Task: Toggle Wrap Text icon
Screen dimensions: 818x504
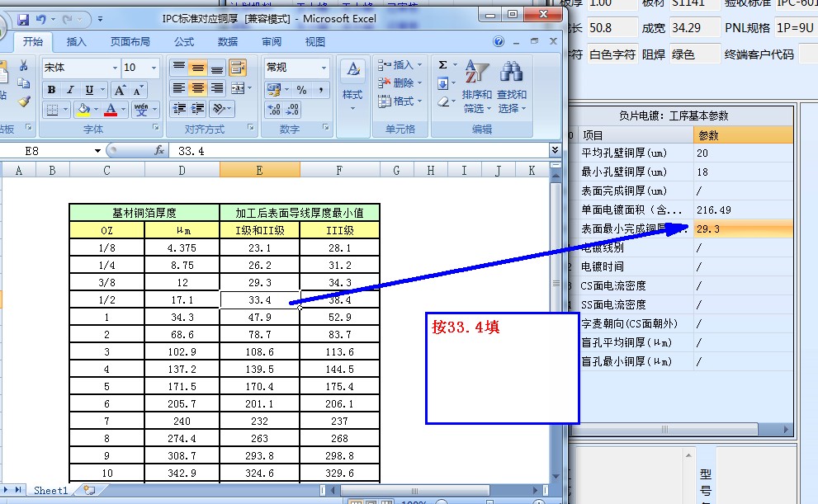Action: click(238, 68)
